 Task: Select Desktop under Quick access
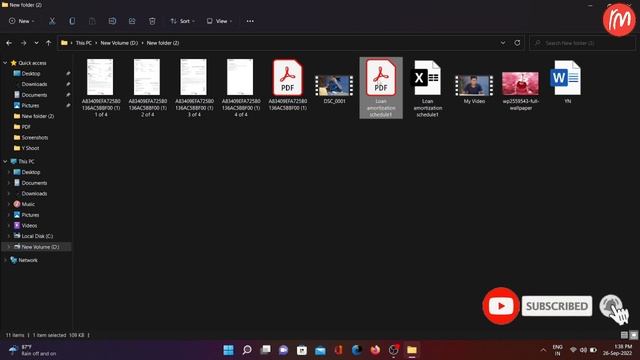31,73
